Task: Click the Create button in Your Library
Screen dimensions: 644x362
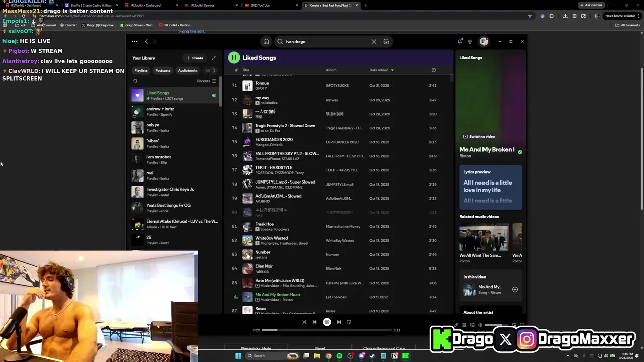Action: [195, 58]
